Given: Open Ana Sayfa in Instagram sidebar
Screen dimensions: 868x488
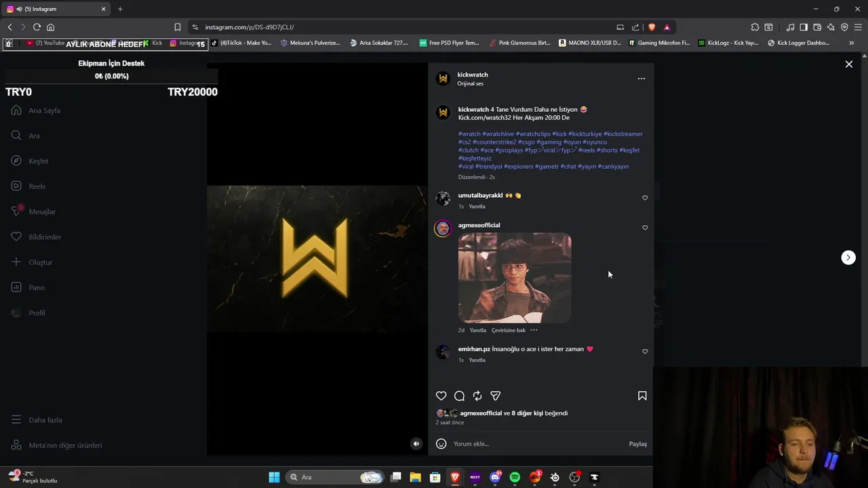Looking at the screenshot, I should (36, 110).
